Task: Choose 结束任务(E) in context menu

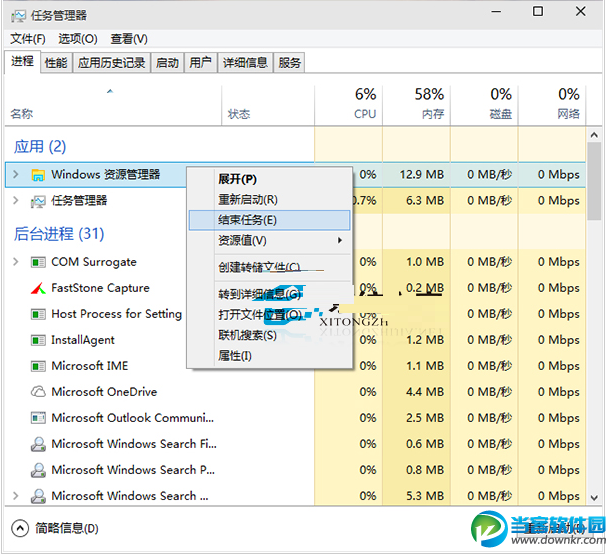Action: pos(269,220)
